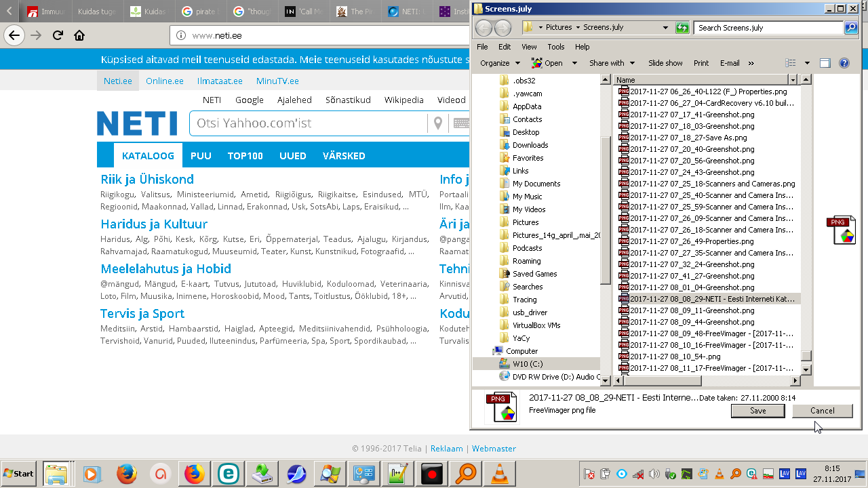
Task: Click the search magnifier in Screens.july dialog
Action: pyautogui.click(x=850, y=28)
